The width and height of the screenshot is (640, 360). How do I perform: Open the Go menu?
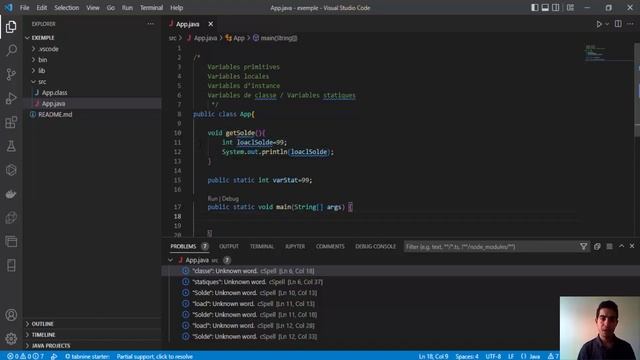(111, 8)
